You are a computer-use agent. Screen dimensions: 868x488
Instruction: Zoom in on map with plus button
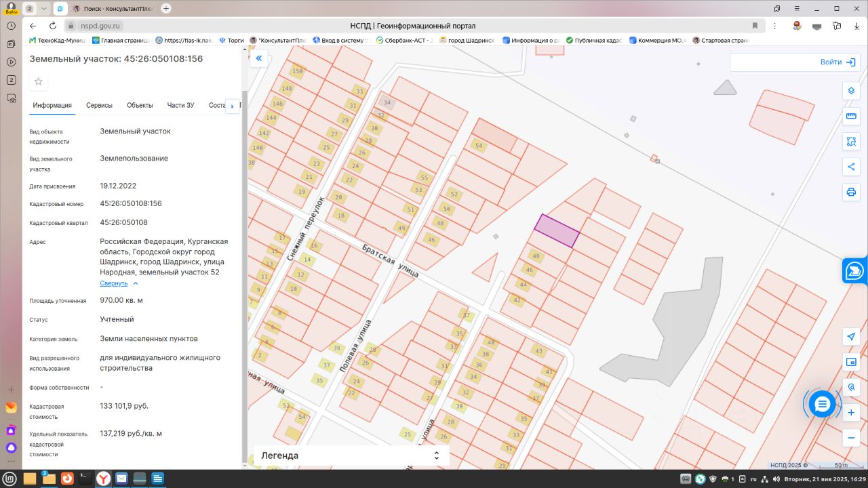(x=851, y=413)
